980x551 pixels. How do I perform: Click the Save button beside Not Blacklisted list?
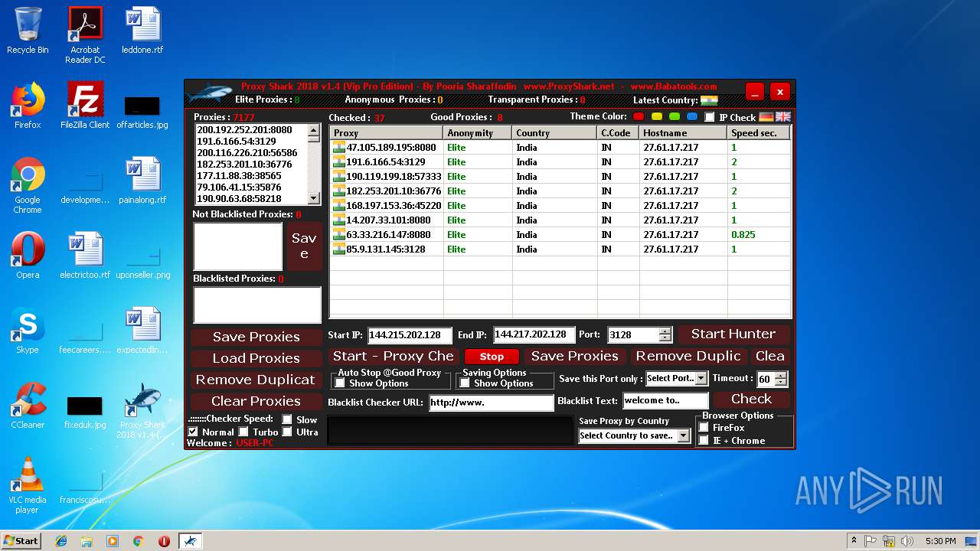tap(304, 246)
